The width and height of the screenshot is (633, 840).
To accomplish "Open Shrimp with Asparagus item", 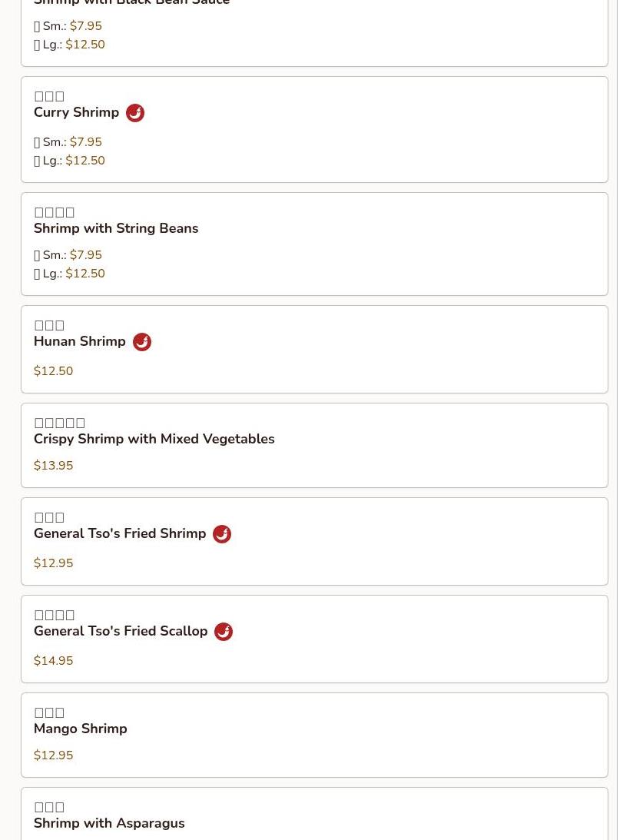I will pos(109,823).
